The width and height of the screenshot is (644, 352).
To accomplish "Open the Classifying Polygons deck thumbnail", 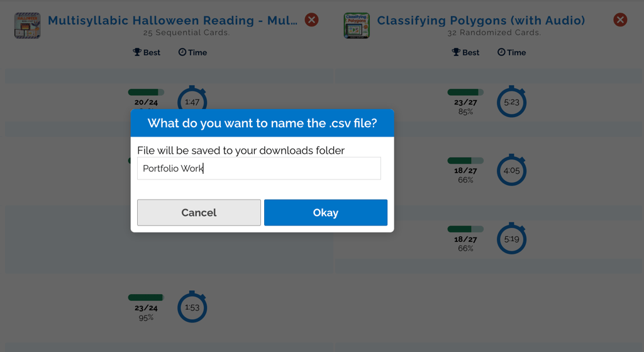I will click(x=357, y=26).
